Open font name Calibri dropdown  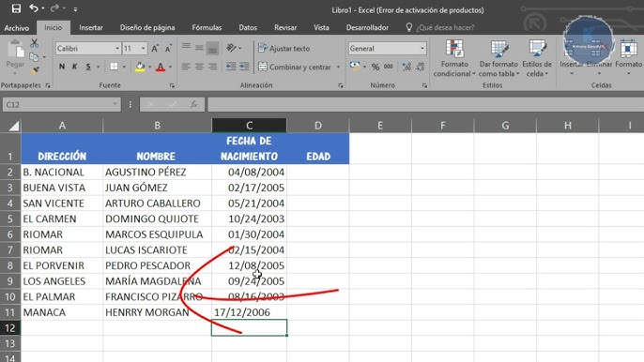point(117,49)
